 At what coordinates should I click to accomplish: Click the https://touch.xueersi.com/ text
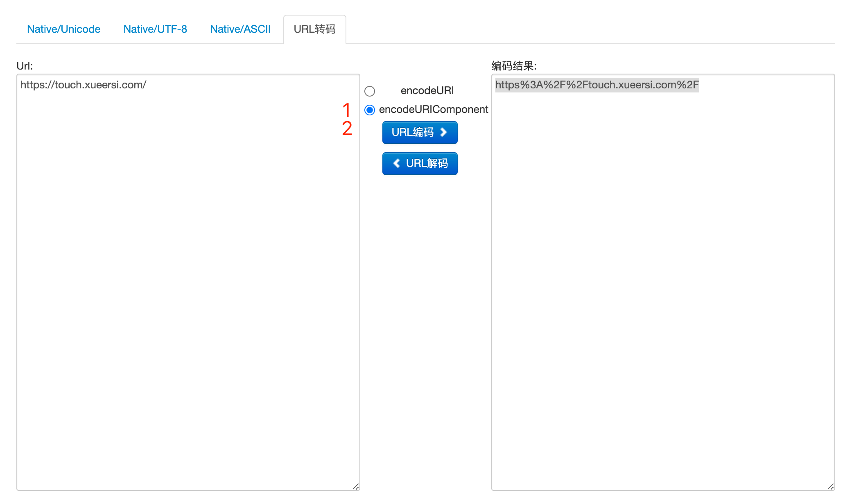point(84,85)
